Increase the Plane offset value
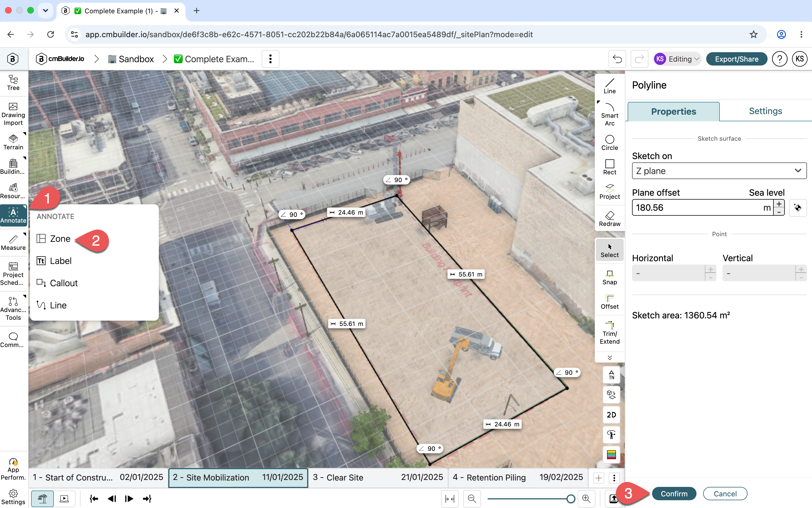Screen dimensions: 812x508 tap(779, 203)
